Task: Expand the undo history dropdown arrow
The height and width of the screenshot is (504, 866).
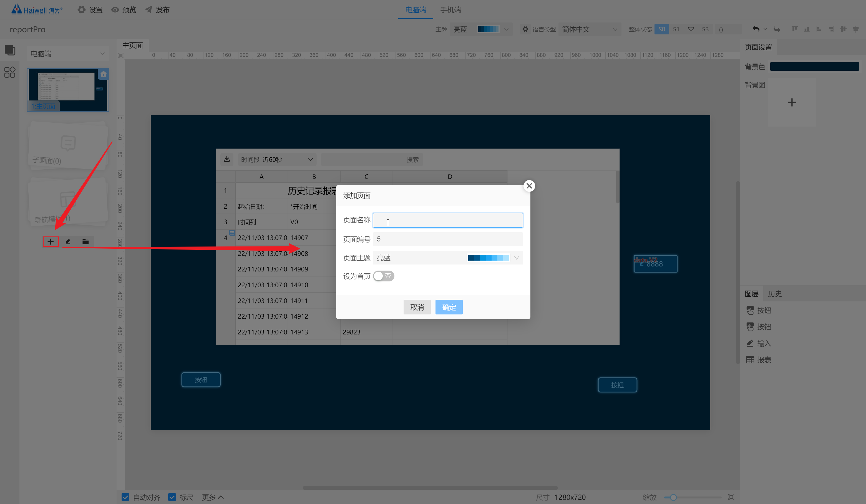Action: coord(765,29)
